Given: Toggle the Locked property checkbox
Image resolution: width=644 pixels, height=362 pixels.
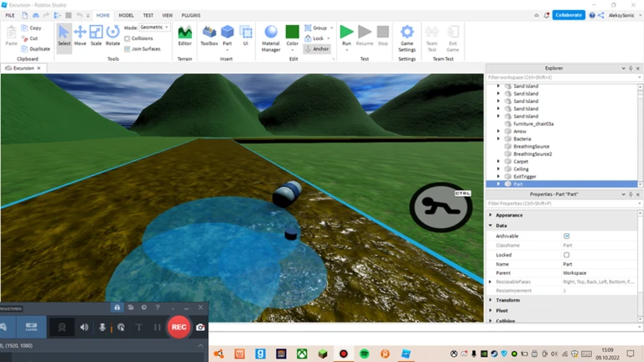Looking at the screenshot, I should pyautogui.click(x=566, y=255).
